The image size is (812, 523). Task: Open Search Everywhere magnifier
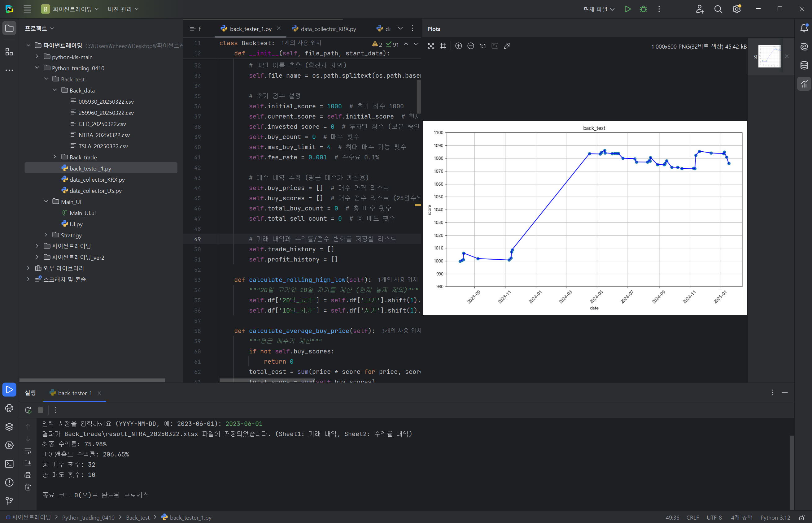coord(718,9)
